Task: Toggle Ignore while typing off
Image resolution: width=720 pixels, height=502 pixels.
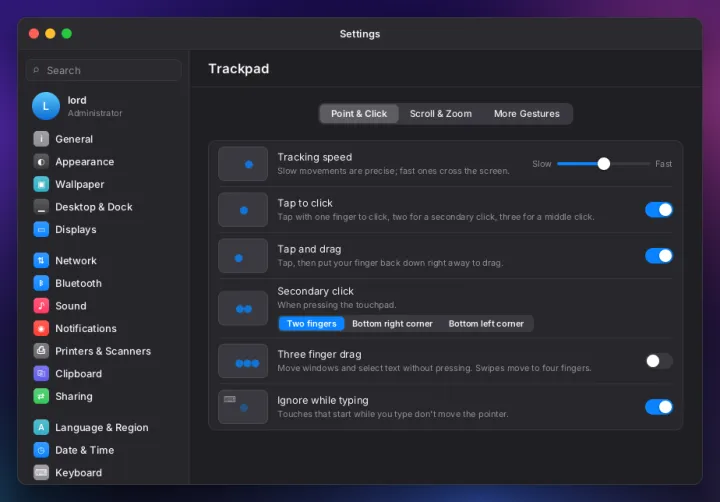Action: tap(659, 407)
